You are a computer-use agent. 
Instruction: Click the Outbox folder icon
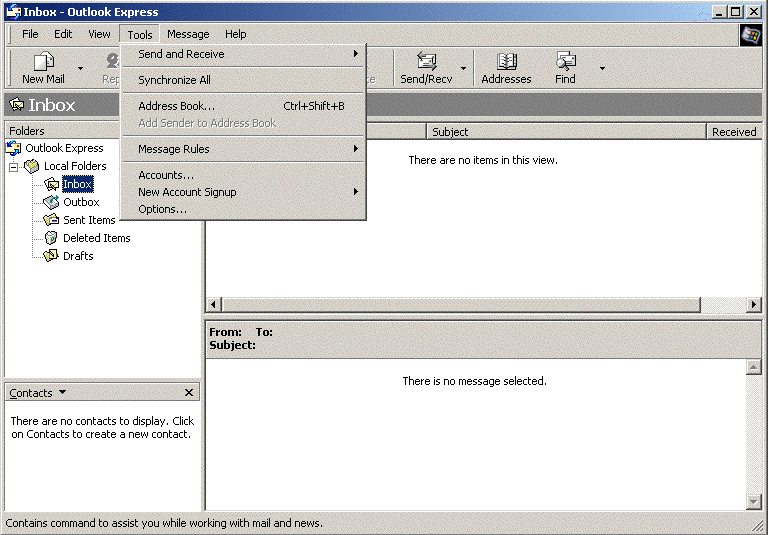coord(51,202)
